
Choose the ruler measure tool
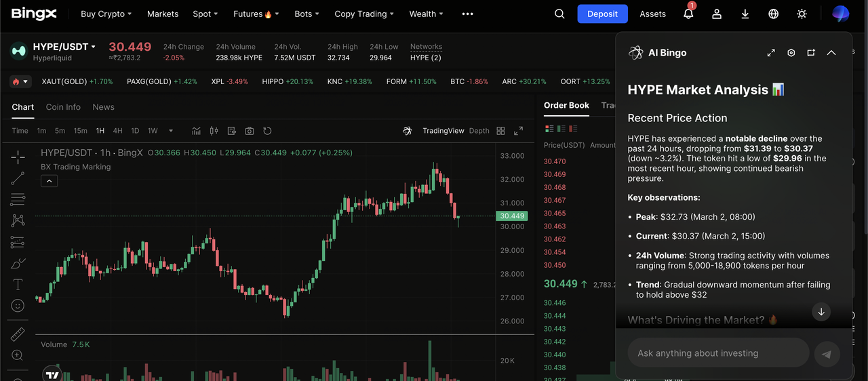pos(18,334)
